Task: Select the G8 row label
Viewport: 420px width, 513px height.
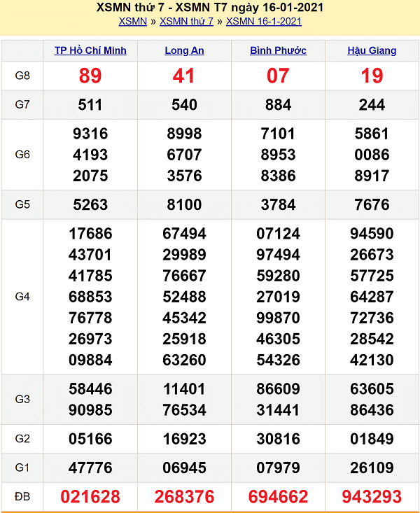Action: point(22,76)
